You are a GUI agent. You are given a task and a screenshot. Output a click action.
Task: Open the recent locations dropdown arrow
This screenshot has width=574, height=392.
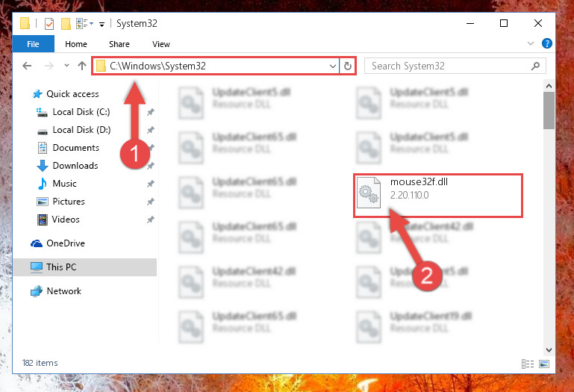(x=66, y=66)
